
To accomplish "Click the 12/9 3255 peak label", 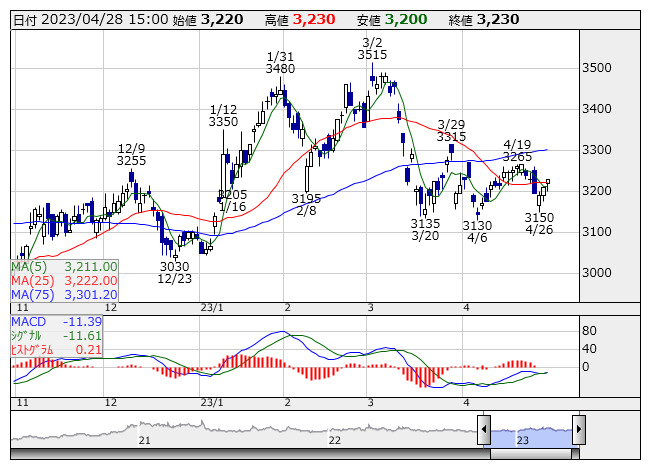I will (131, 155).
